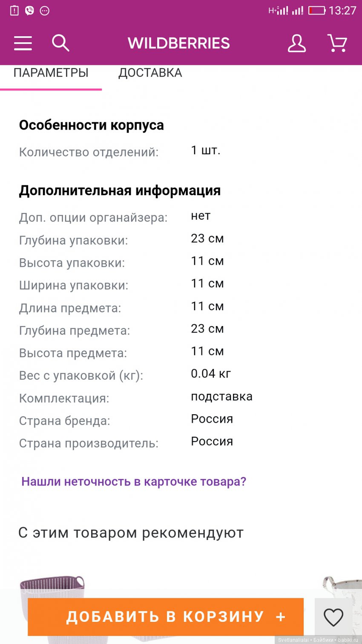Open the user profile icon
The width and height of the screenshot is (362, 644).
point(296,43)
